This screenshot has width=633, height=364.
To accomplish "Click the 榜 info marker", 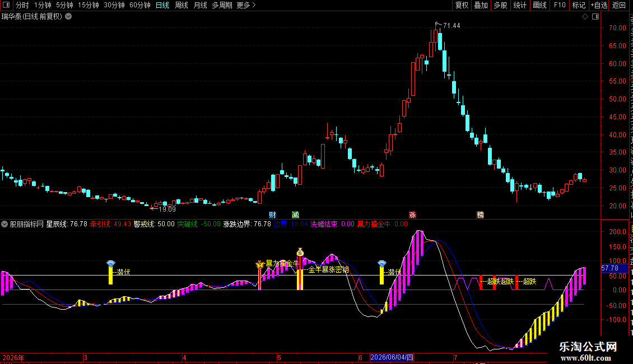I will click(x=481, y=214).
